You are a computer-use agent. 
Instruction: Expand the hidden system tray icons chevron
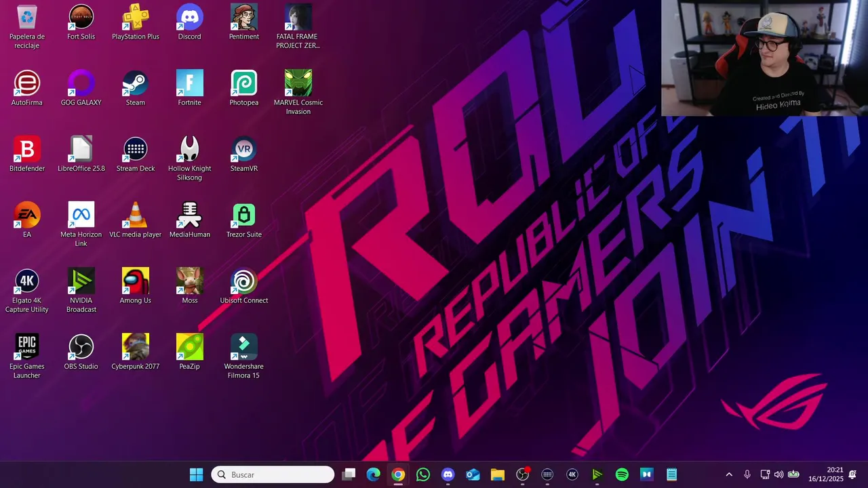tap(729, 474)
